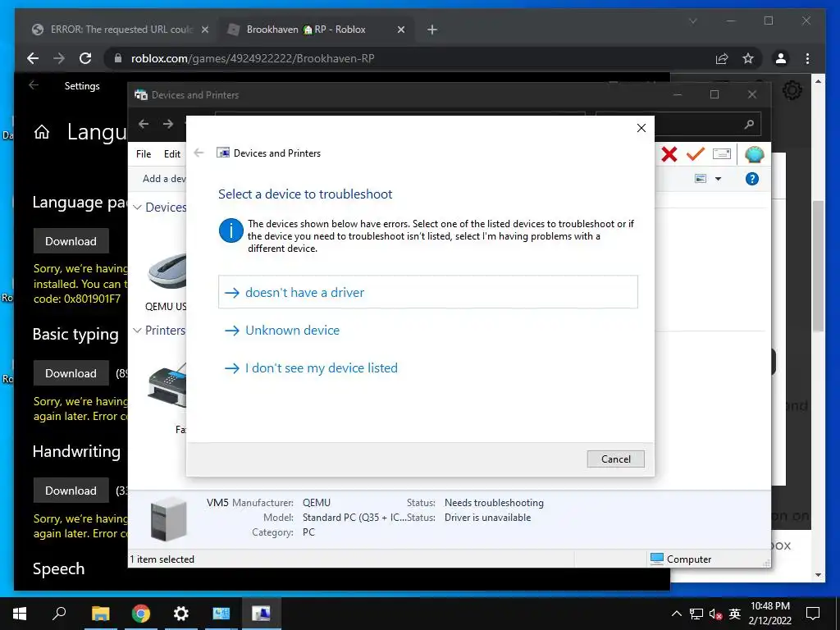
Task: Click the Add a device toolbar command
Action: tap(164, 179)
